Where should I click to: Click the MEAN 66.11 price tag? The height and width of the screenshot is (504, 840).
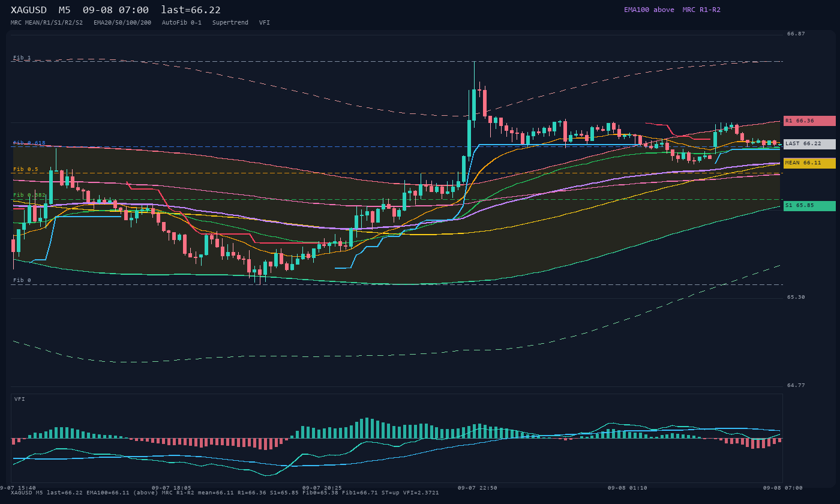coord(809,163)
